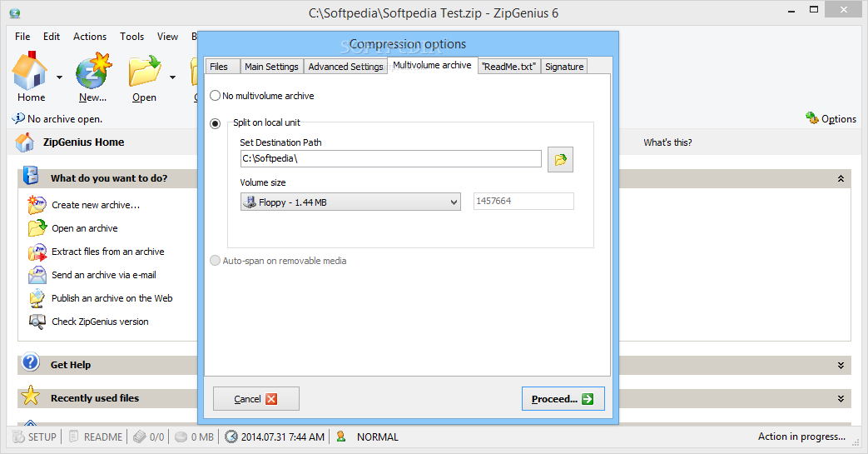This screenshot has width=868, height=454.
Task: Open the File menu
Action: [22, 36]
